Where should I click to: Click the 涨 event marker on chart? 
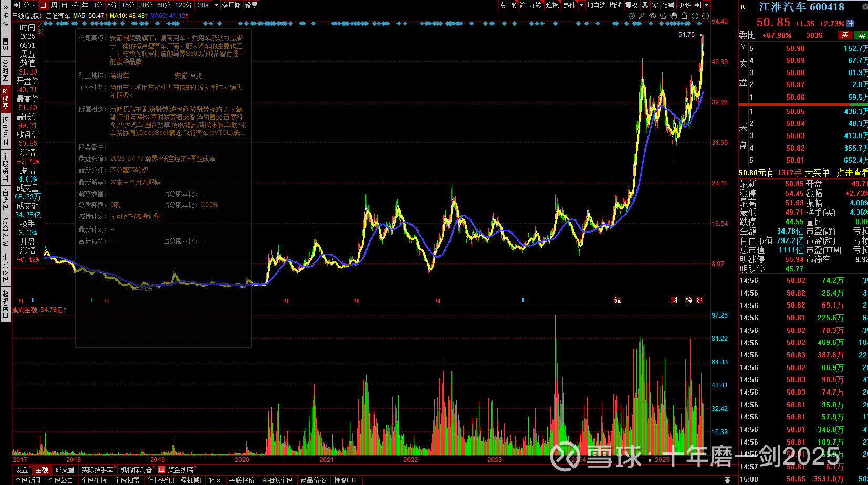(x=699, y=300)
